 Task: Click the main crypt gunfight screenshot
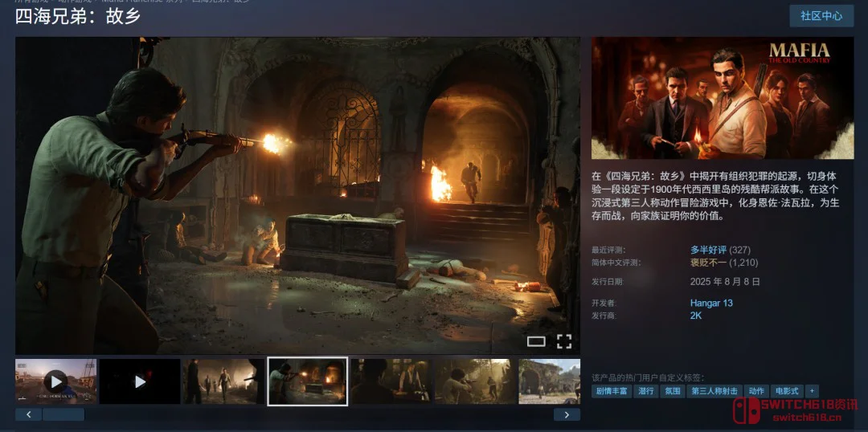tap(298, 196)
